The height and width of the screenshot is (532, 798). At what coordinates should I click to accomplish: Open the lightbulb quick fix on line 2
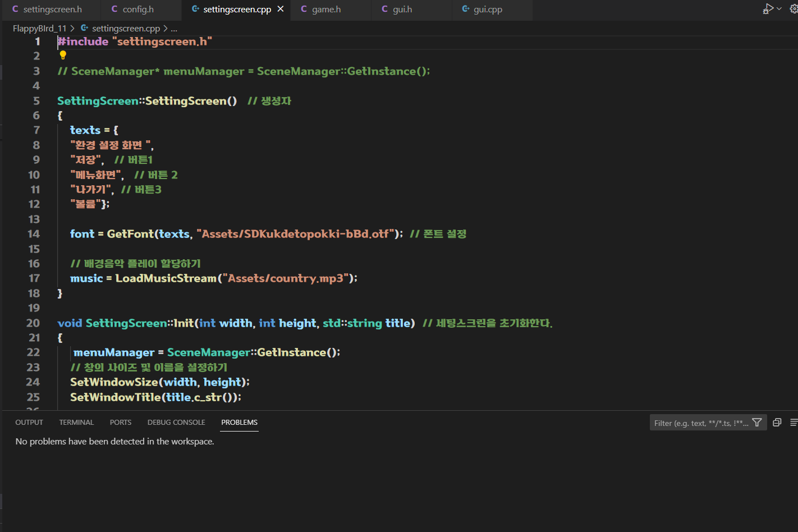[x=63, y=55]
